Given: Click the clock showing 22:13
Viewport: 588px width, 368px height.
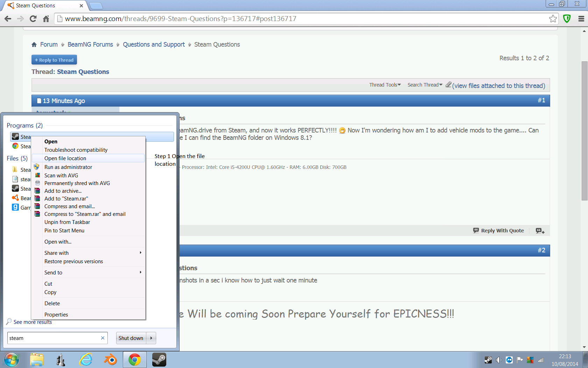Looking at the screenshot, I should click(x=565, y=356).
